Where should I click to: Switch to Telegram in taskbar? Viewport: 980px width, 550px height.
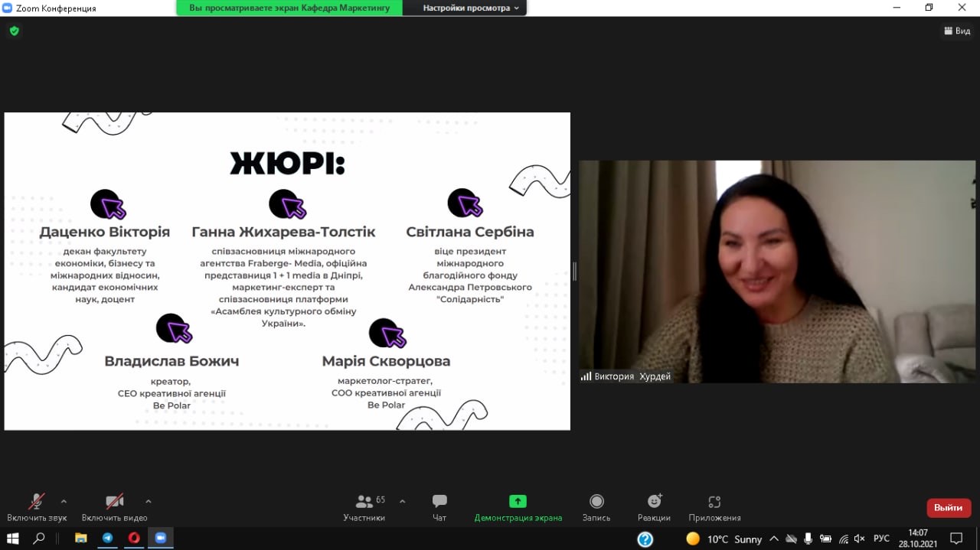[x=107, y=539]
